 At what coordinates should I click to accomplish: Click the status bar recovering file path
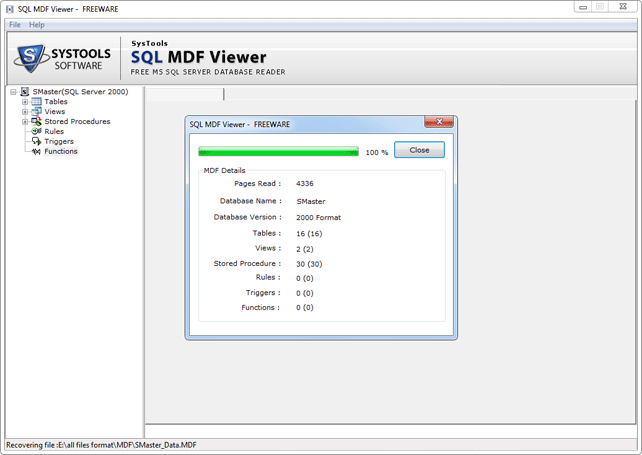tap(101, 445)
